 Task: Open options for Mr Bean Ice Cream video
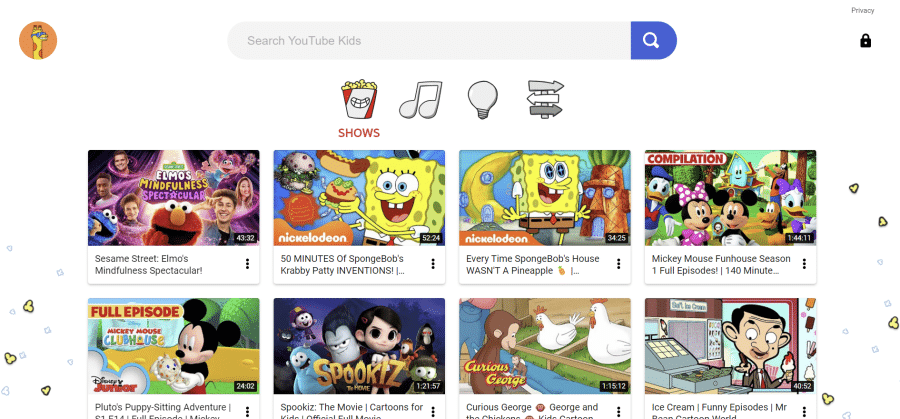804,412
